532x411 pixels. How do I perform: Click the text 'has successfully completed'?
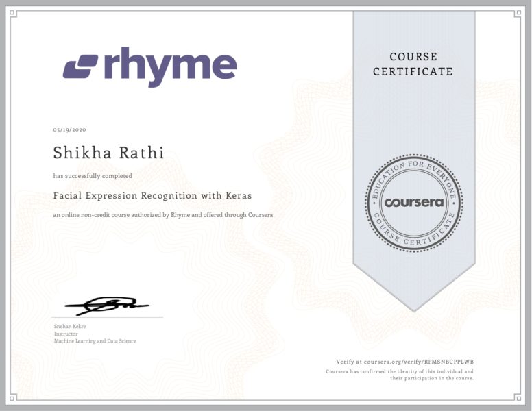click(93, 175)
